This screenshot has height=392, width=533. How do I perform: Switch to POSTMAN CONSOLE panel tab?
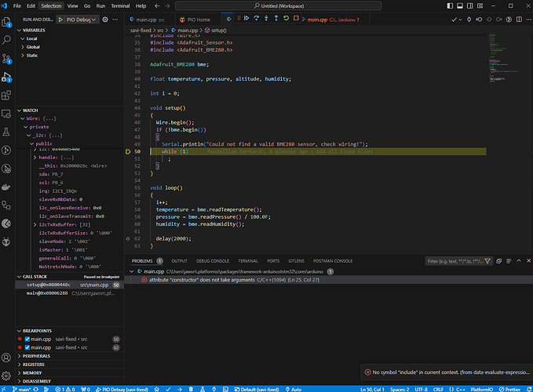(333, 261)
